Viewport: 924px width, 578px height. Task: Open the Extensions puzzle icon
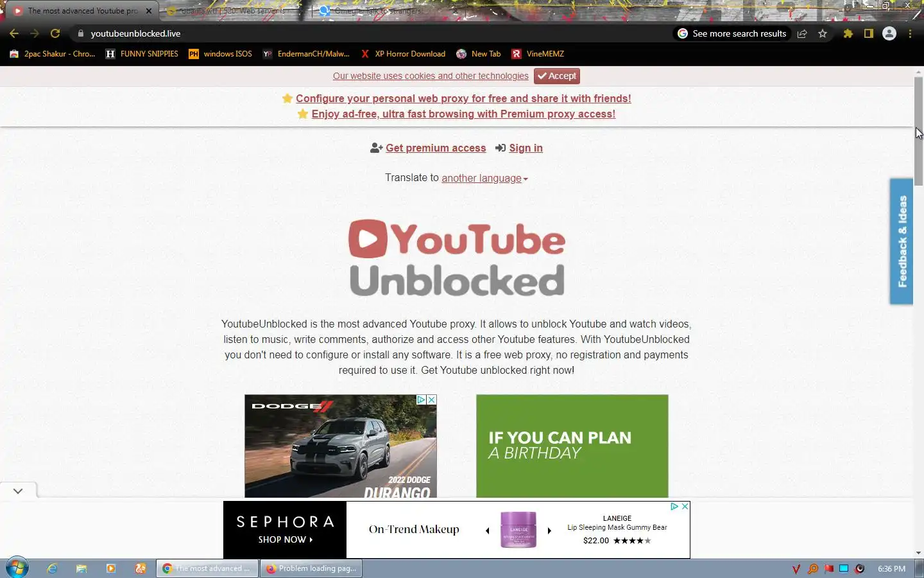848,33
